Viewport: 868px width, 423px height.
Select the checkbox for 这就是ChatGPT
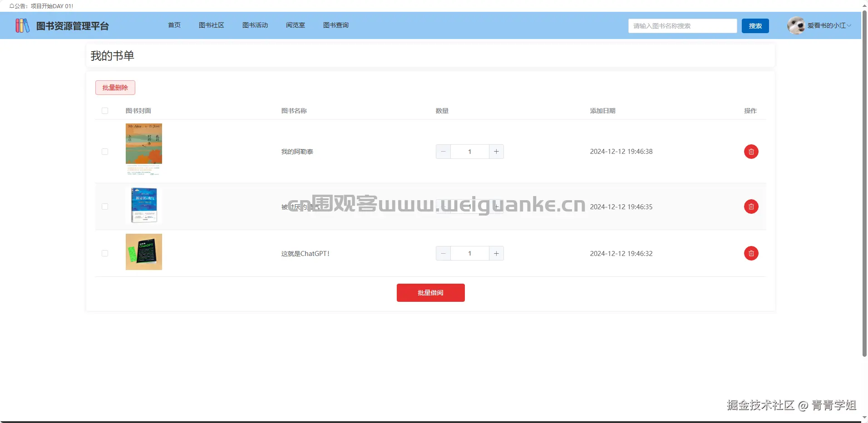pyautogui.click(x=104, y=253)
